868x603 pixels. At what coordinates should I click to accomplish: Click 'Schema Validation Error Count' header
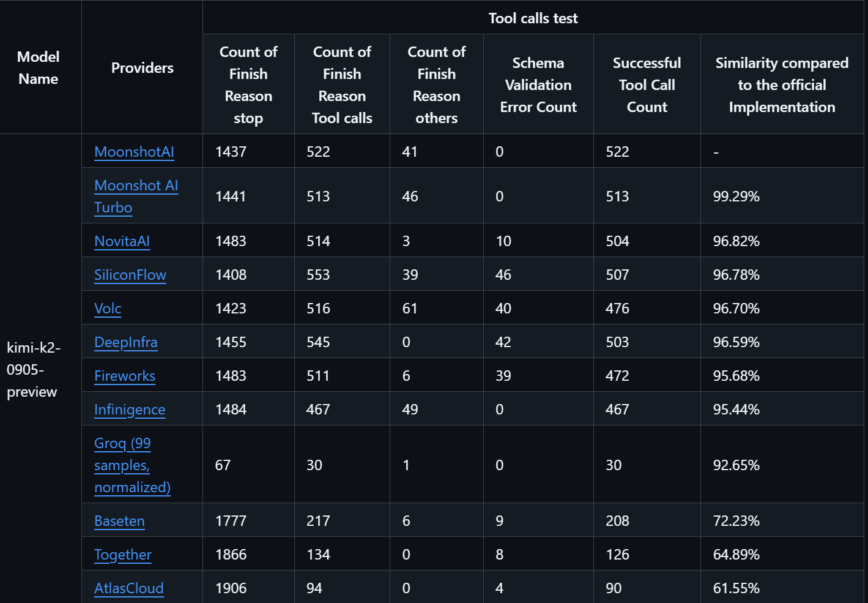click(538, 85)
